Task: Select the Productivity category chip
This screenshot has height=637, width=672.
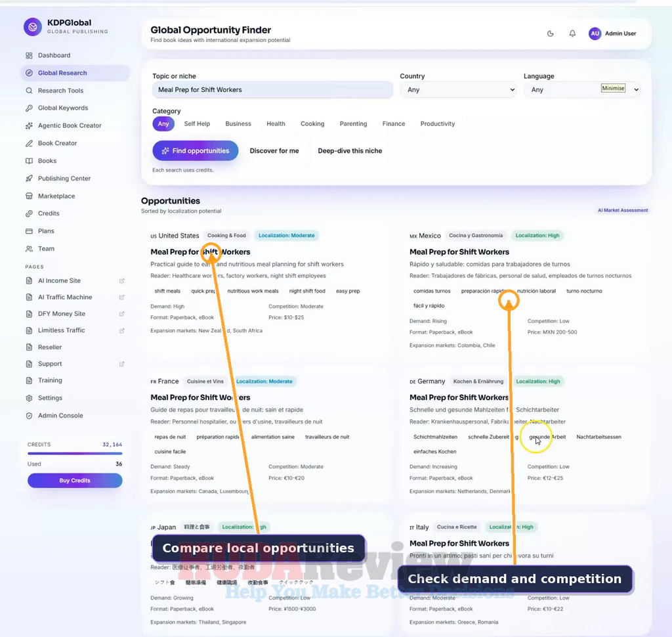Action: click(x=438, y=124)
